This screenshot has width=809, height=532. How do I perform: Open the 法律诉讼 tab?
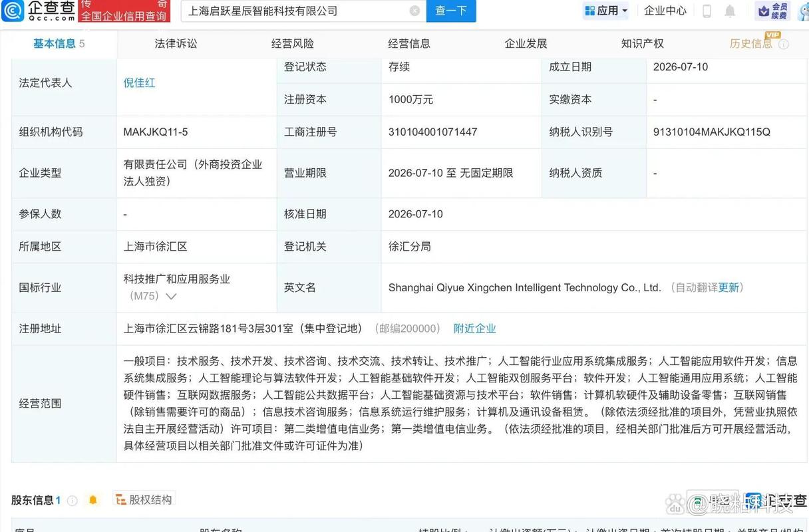point(176,44)
